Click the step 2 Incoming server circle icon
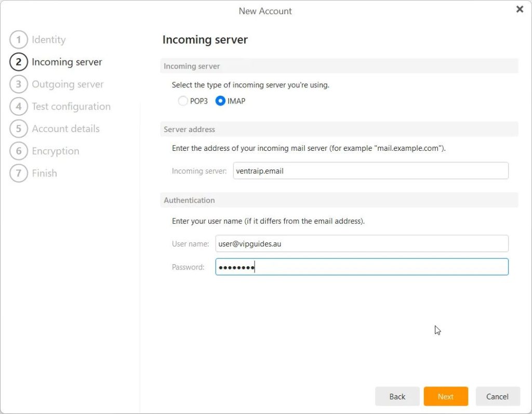The width and height of the screenshot is (532, 414). [19, 61]
